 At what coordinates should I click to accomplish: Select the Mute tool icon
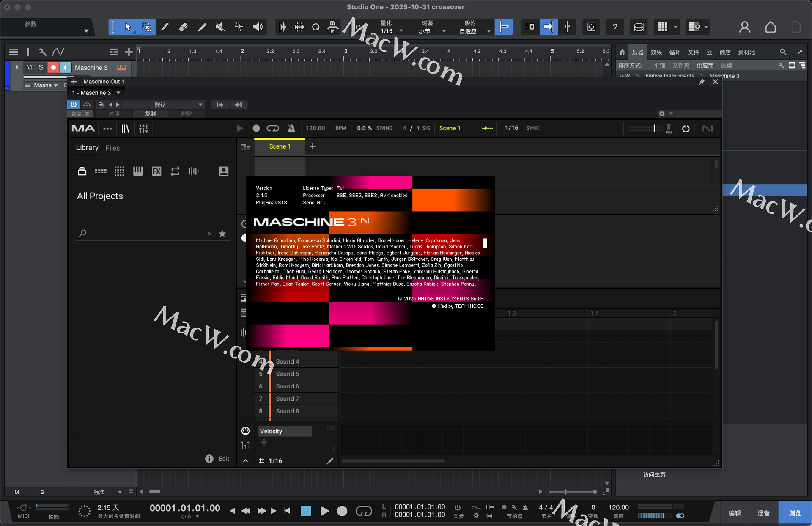tap(220, 27)
